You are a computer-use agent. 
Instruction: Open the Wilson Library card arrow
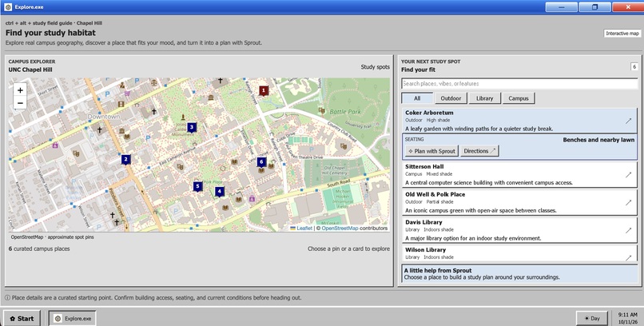click(x=628, y=258)
